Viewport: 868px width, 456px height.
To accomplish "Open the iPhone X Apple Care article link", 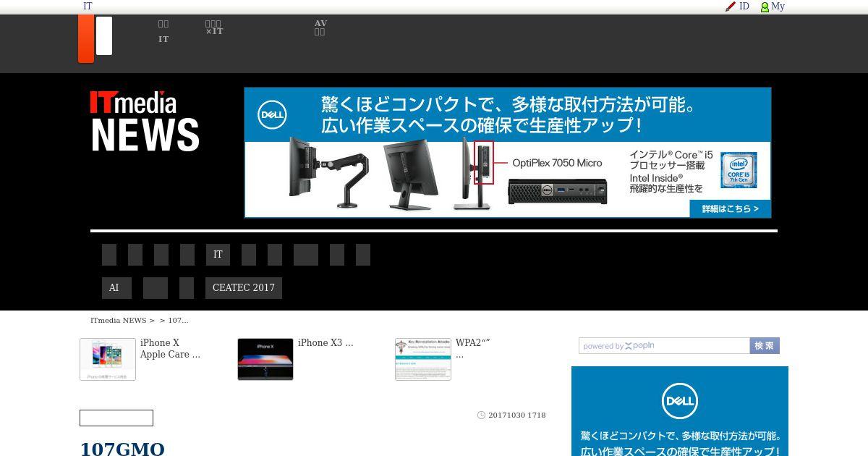I will (x=170, y=349).
